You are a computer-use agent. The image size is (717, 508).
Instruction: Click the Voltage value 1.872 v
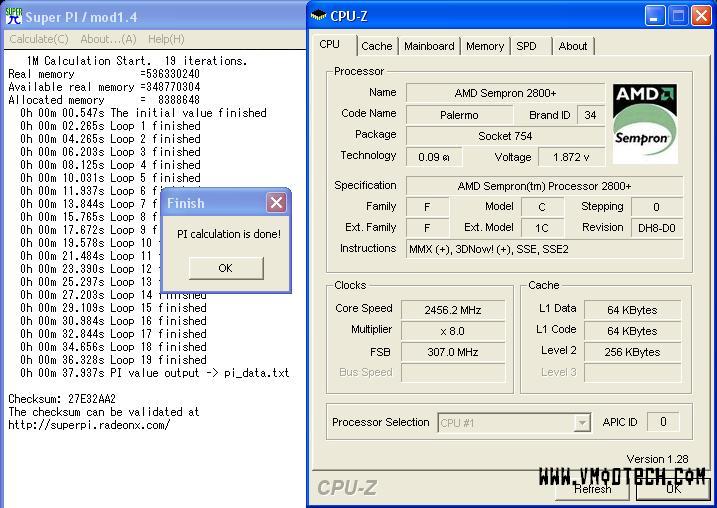(x=571, y=157)
